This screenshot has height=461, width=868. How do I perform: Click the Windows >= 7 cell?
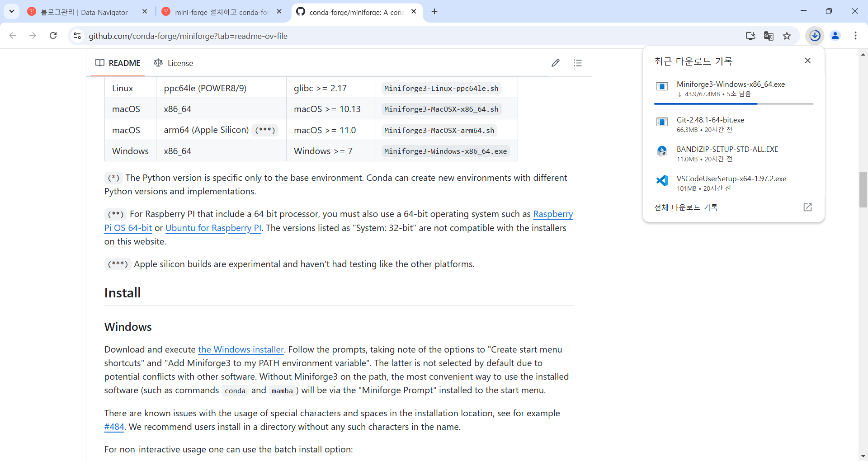(x=330, y=151)
